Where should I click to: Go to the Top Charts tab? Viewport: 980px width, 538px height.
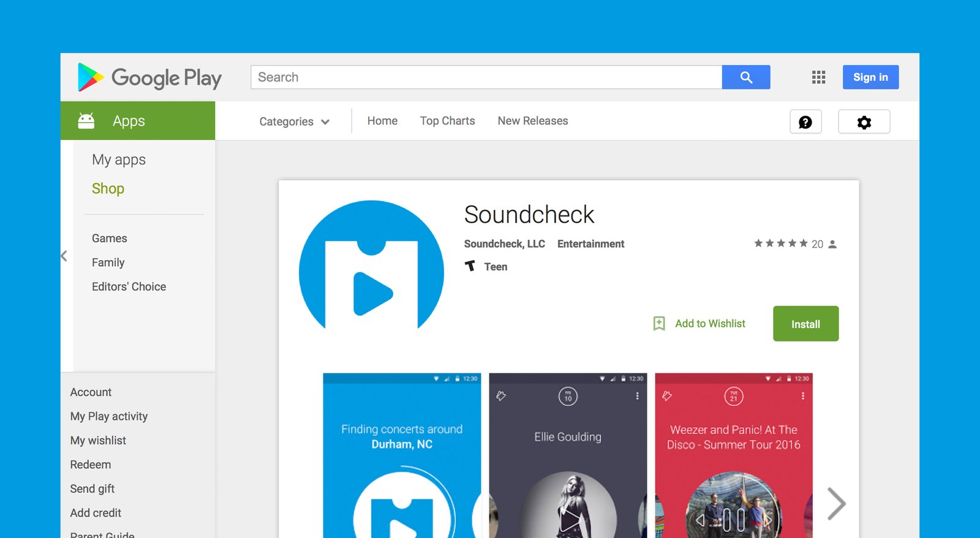point(447,121)
